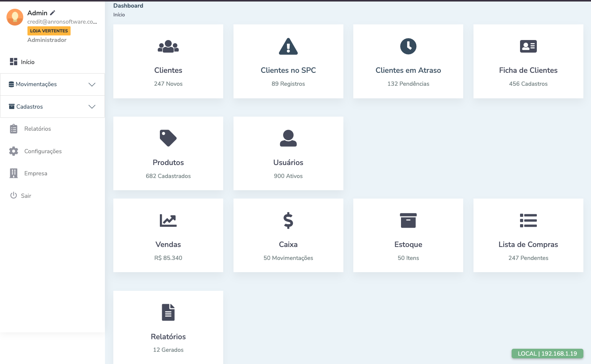This screenshot has width=591, height=364.
Task: Click the Clientes group-of-people icon
Action: pos(168,47)
